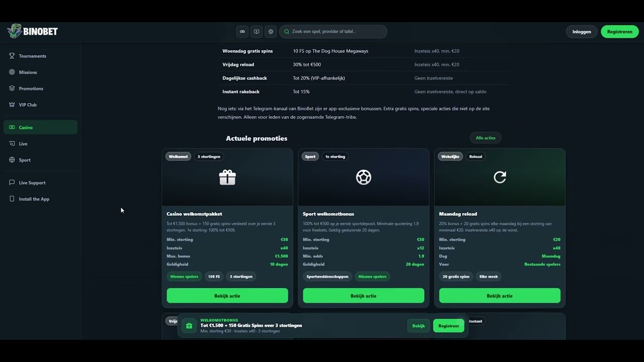
Task: Click the Actuele promoties heading
Action: [x=257, y=138]
